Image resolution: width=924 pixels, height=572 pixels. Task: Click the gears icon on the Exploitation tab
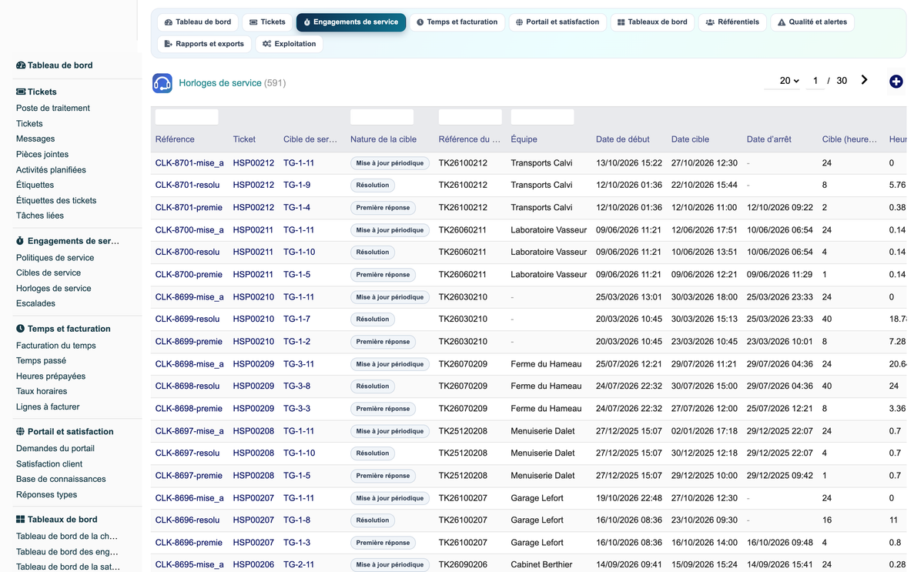(266, 44)
